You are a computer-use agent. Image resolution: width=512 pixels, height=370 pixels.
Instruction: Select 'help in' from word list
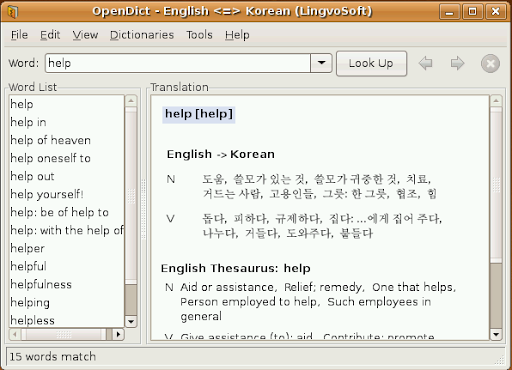click(x=67, y=122)
